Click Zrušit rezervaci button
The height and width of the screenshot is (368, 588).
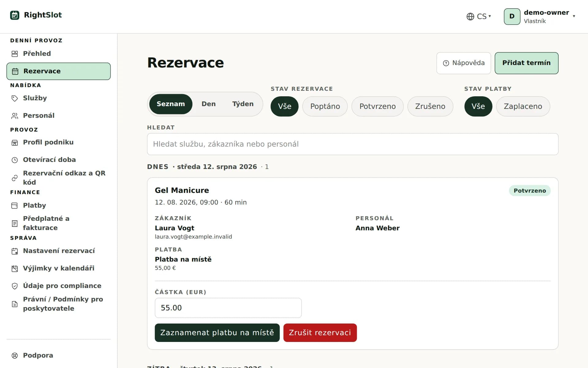pos(320,333)
